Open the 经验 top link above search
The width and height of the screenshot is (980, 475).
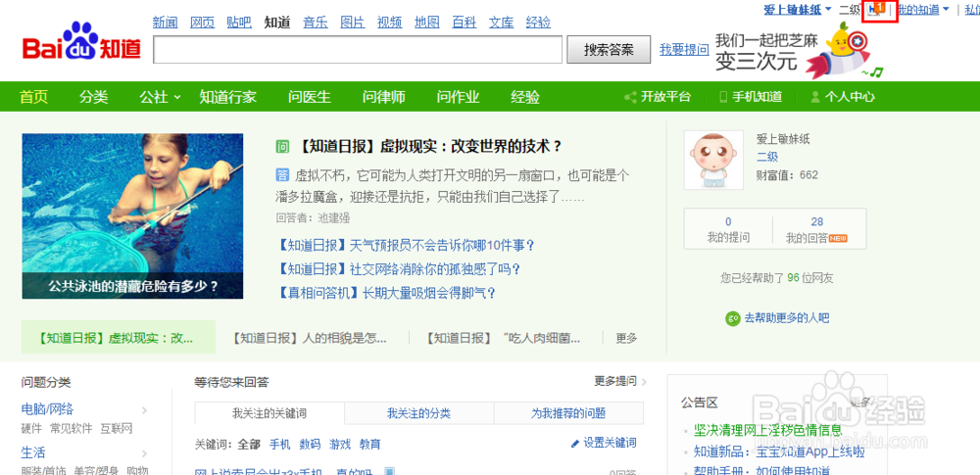(x=539, y=24)
